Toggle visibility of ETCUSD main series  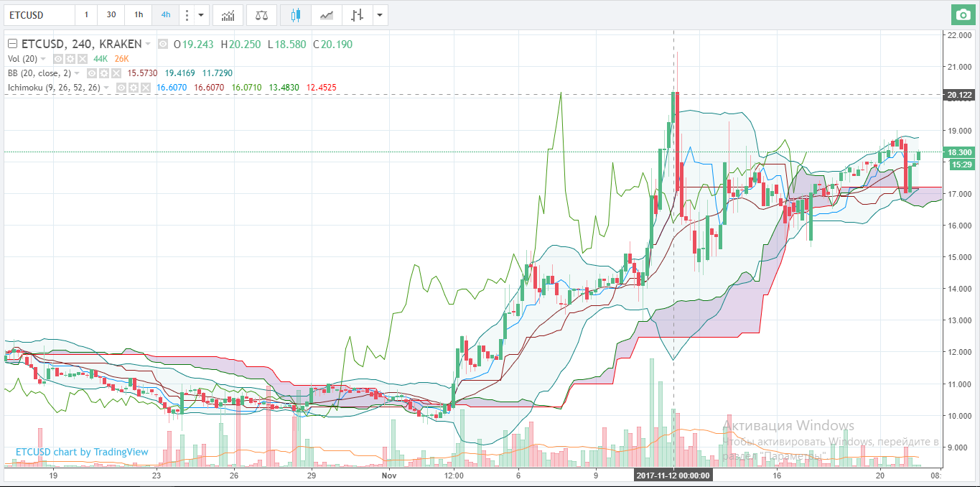coord(163,45)
